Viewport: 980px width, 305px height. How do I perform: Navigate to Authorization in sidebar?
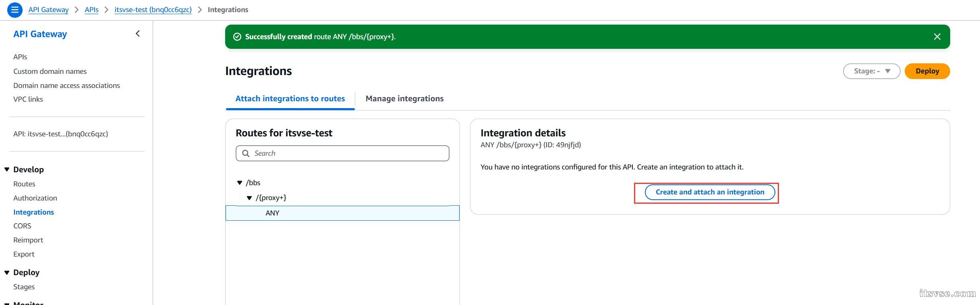pyautogui.click(x=35, y=198)
